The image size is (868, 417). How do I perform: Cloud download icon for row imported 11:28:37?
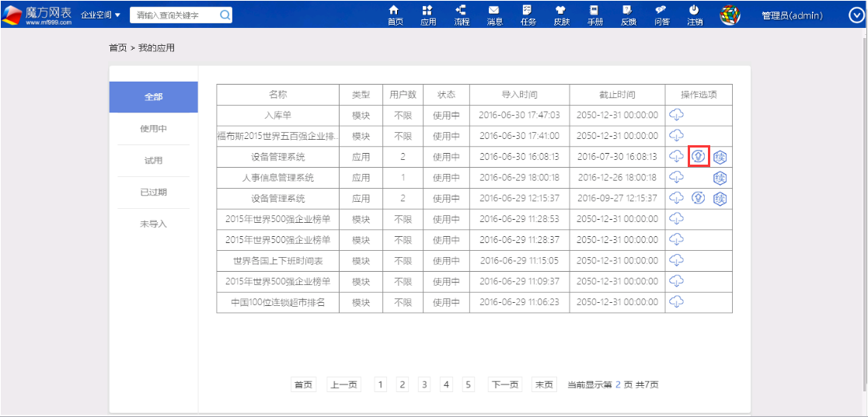click(677, 239)
